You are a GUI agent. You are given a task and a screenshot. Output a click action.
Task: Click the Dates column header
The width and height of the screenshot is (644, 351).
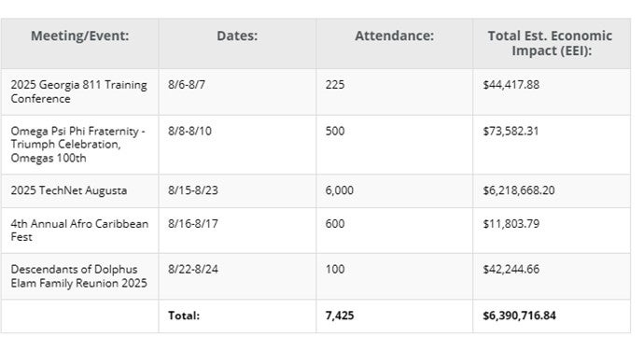(x=237, y=35)
